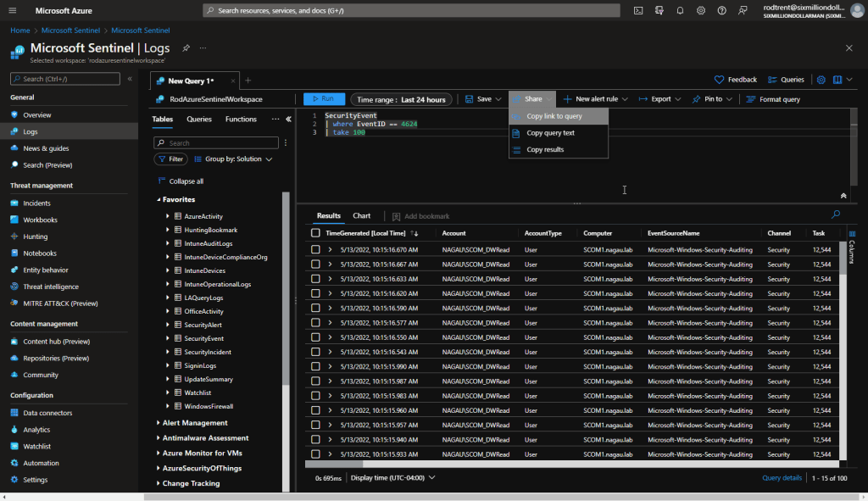Collapse the left navigation with double chevron
868x501 pixels.
[x=130, y=79]
